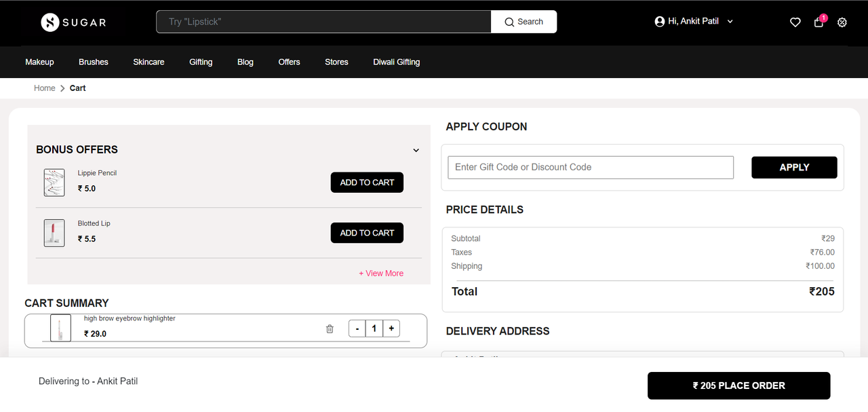The height and width of the screenshot is (412, 868).
Task: Click the Lippie Pencil product name
Action: [x=97, y=173]
